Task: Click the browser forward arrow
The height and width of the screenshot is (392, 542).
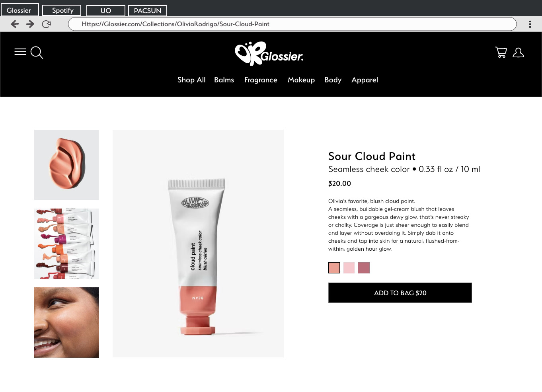Action: click(30, 24)
